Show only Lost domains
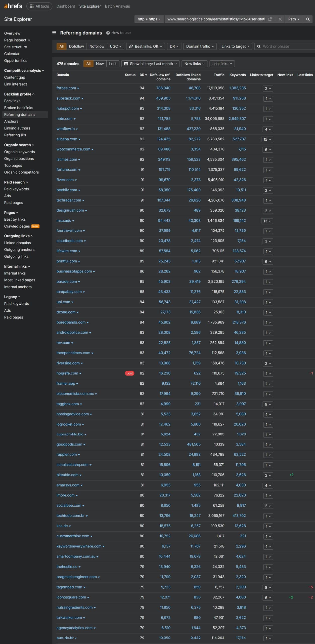Image resolution: width=315 pixels, height=644 pixels. (113, 64)
